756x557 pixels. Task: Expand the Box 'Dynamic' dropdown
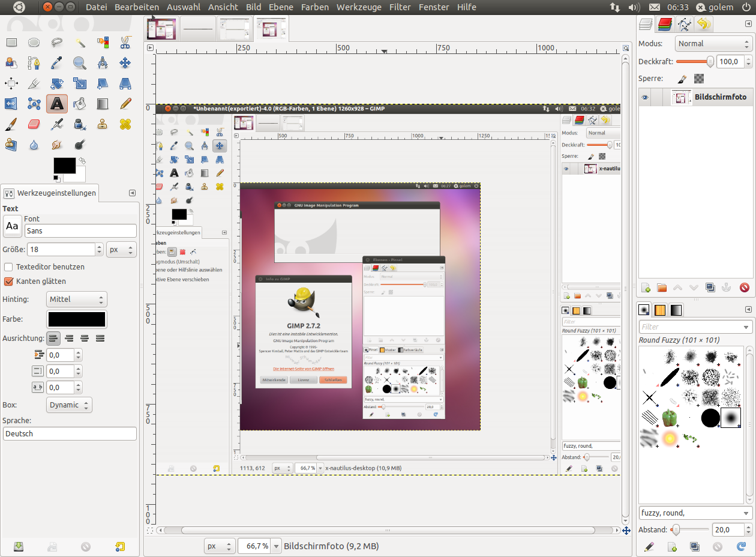coord(70,405)
